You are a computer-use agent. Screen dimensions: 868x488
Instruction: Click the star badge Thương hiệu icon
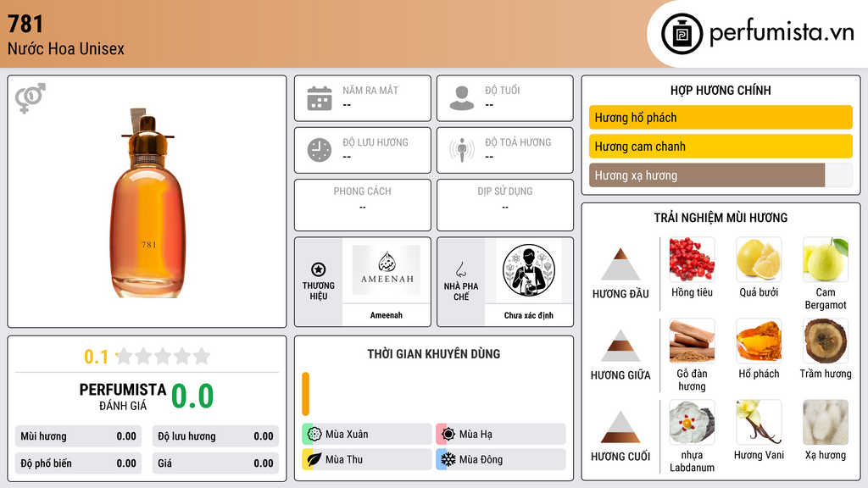point(319,269)
